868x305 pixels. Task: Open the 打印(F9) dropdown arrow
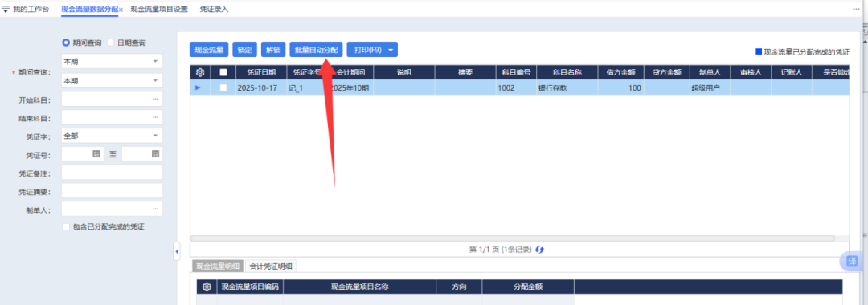point(391,50)
